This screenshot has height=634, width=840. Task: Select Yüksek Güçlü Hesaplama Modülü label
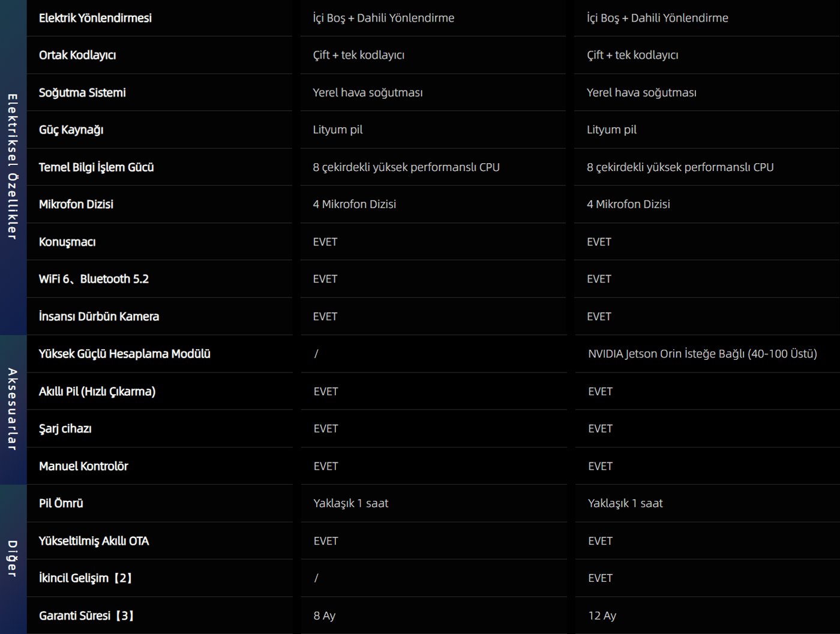125,354
